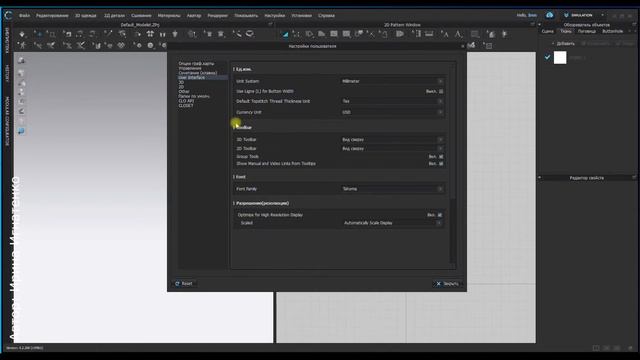Select 'CLO API' in settings category list

[186, 101]
